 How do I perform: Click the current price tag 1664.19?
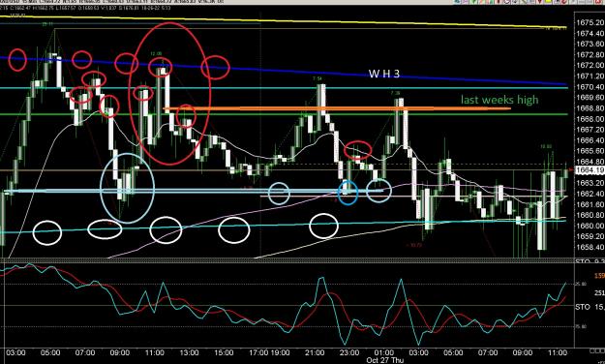[590, 170]
